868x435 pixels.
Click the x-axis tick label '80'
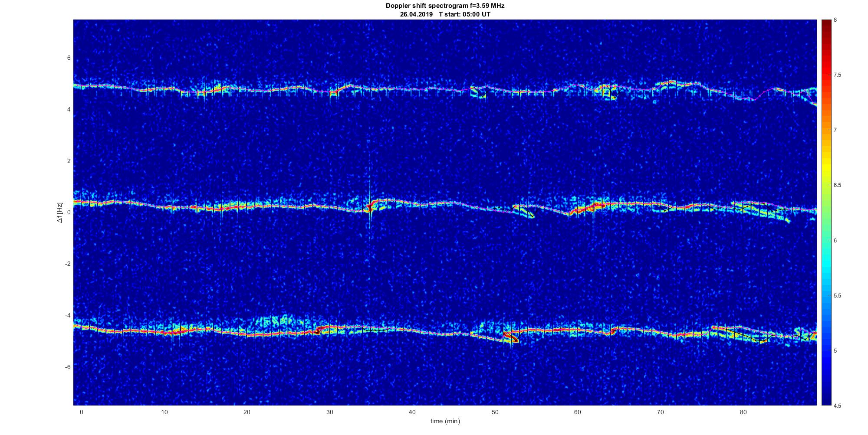coord(743,412)
